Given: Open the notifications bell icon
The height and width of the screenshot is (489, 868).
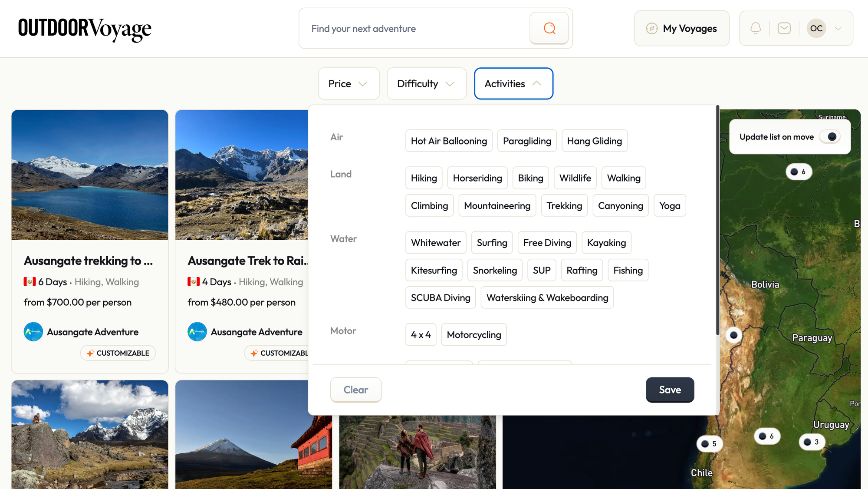Looking at the screenshot, I should (x=756, y=28).
